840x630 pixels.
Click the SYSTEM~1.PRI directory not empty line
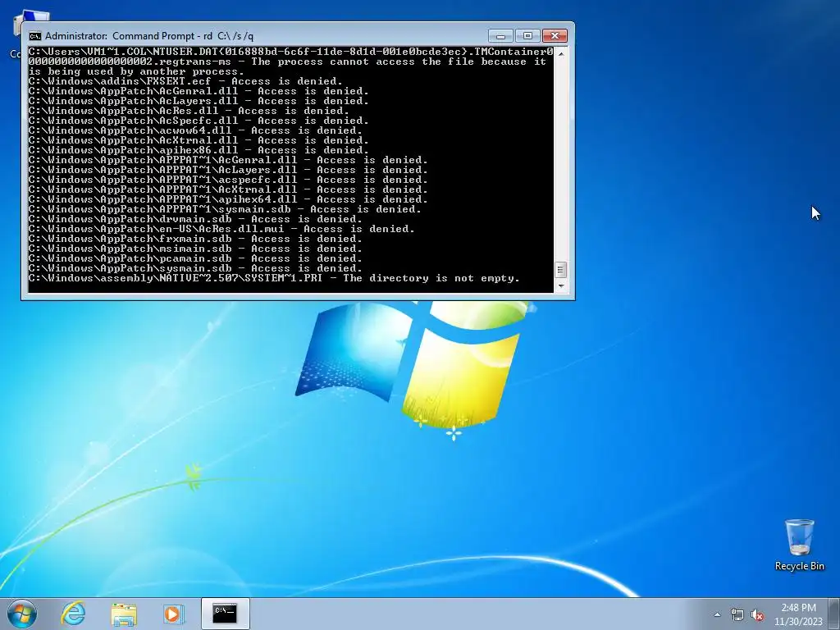(274, 278)
